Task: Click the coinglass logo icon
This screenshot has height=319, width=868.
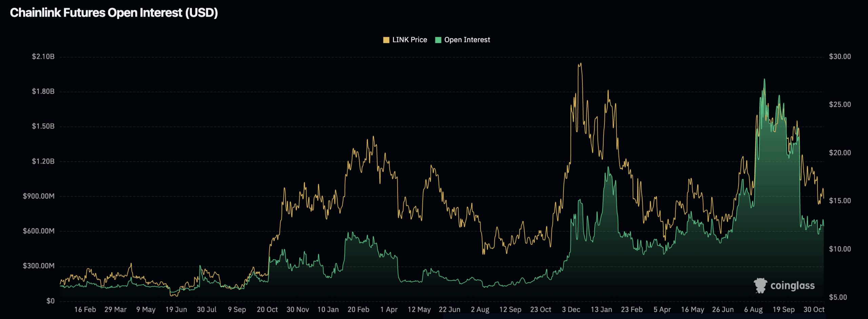Action: (760, 285)
